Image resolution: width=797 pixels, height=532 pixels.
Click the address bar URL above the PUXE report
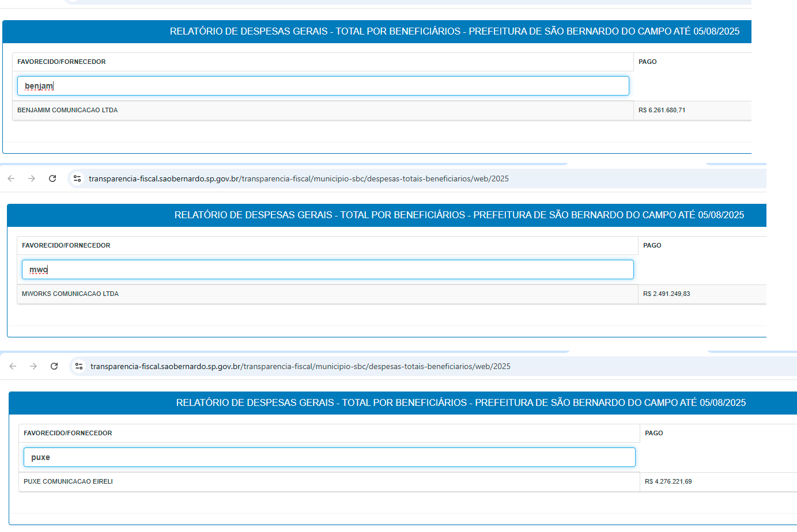coord(300,366)
